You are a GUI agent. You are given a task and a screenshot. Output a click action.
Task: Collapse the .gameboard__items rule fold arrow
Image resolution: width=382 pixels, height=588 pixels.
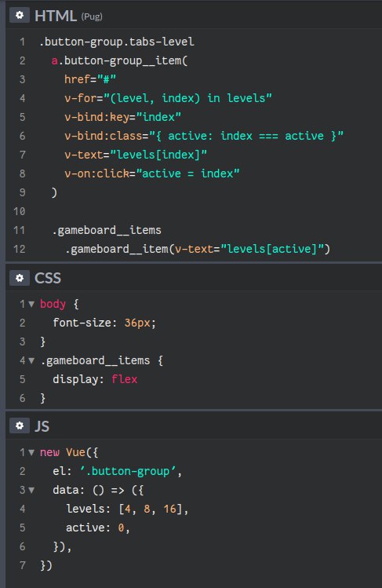tap(31, 361)
